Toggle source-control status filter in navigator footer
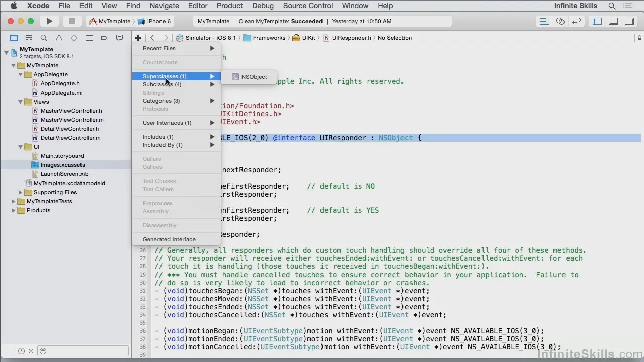The width and height of the screenshot is (644, 362). 31,351
